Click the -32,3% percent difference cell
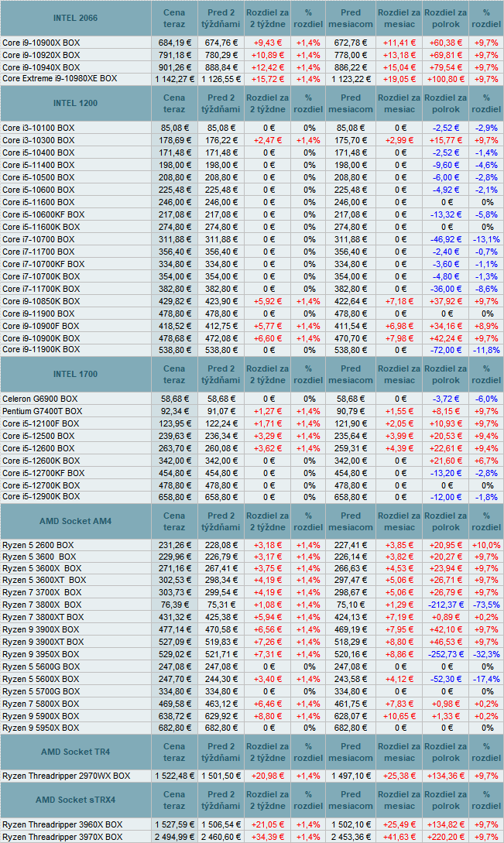This screenshot has height=843, width=504. click(x=486, y=654)
